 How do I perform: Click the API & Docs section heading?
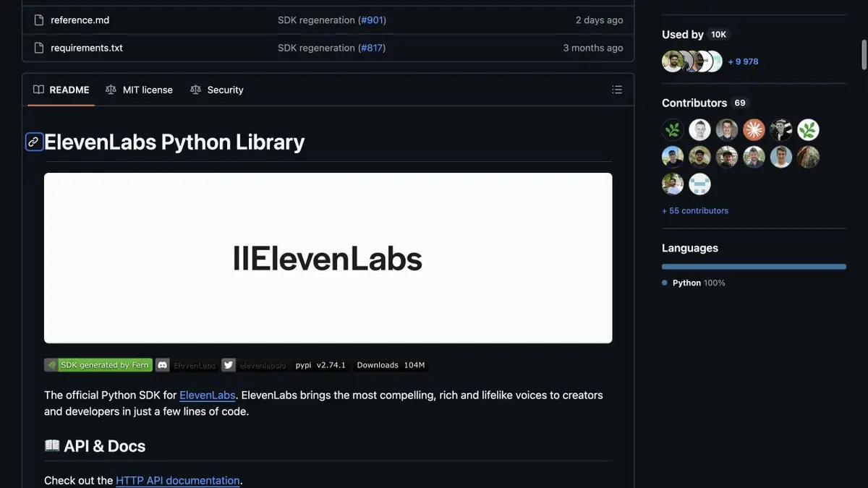pyautogui.click(x=95, y=446)
